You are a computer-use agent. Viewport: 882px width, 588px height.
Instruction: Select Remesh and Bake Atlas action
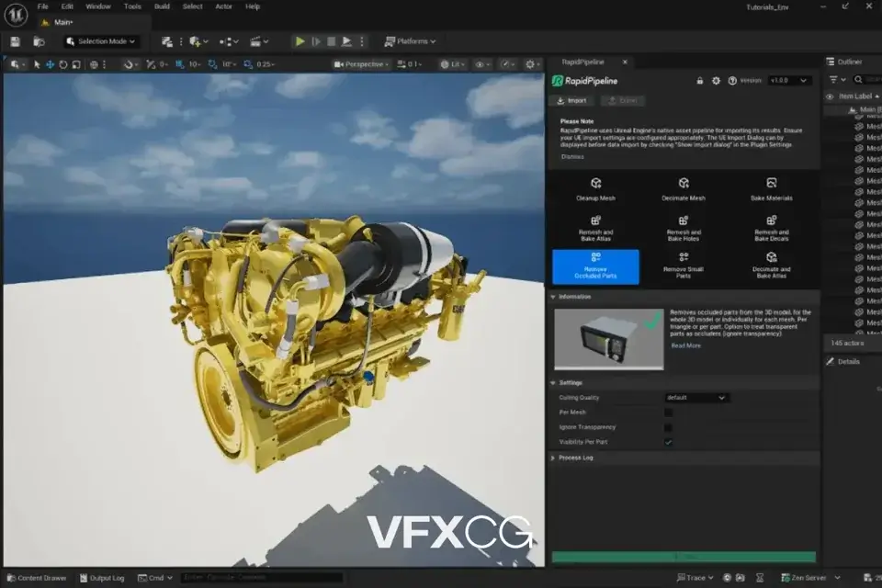point(595,229)
